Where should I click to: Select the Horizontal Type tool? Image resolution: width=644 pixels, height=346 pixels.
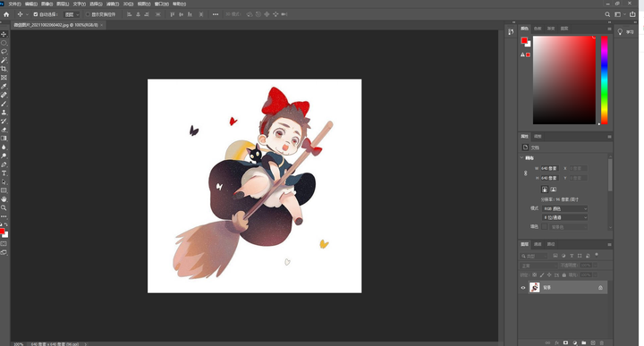(x=4, y=173)
